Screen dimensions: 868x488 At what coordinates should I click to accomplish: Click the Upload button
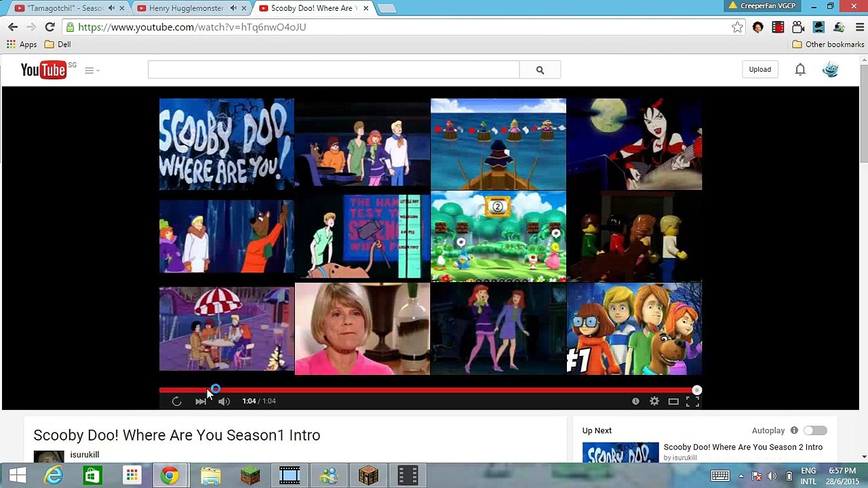coord(759,69)
